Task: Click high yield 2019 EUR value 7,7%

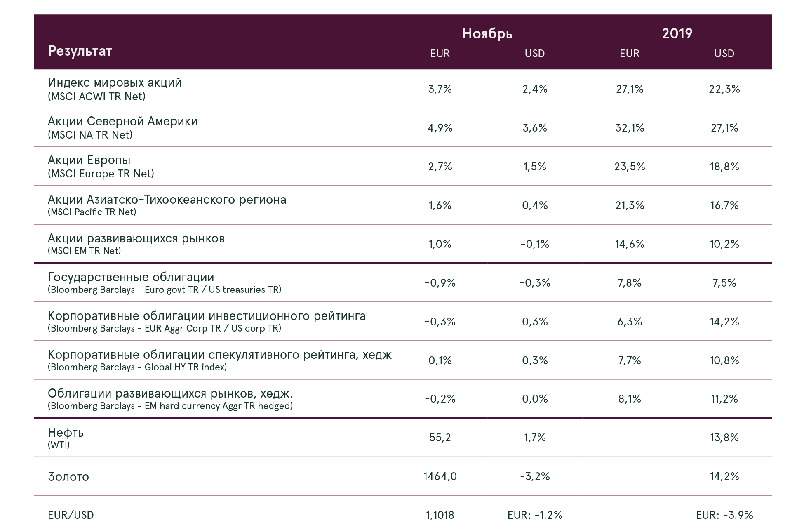Action: point(630,361)
